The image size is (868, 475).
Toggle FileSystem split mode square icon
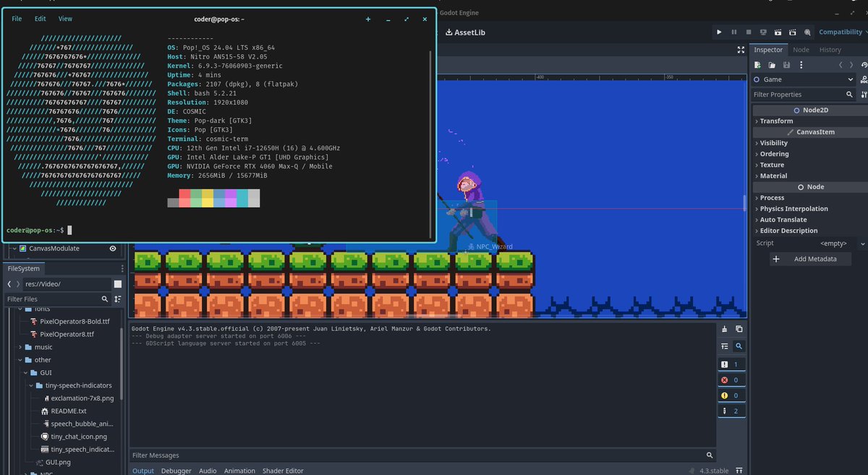(x=118, y=284)
